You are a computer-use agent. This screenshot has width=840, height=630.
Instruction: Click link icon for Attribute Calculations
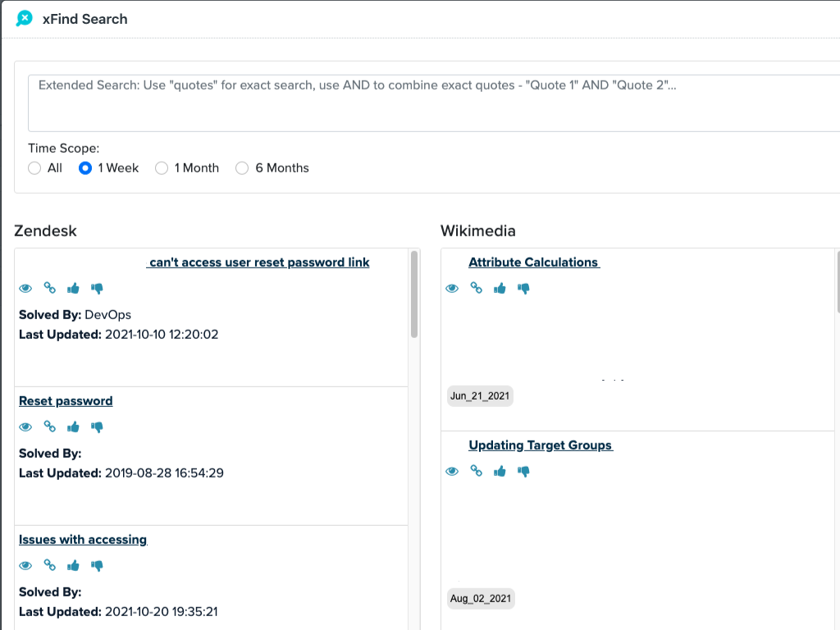coord(476,288)
